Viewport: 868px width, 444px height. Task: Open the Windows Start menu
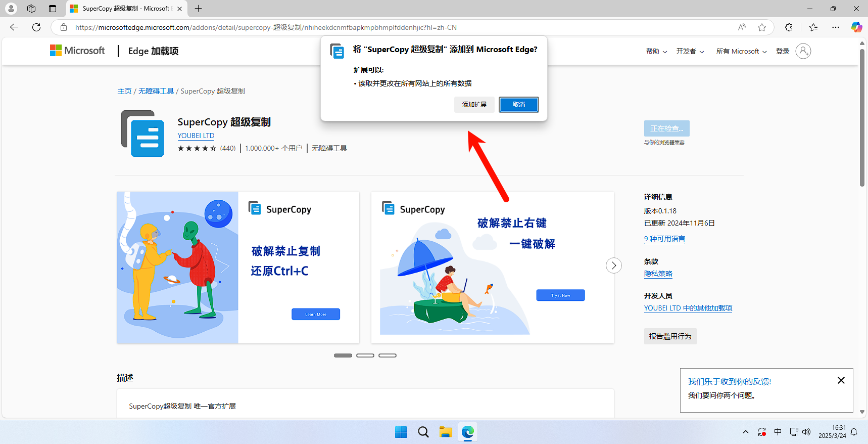[x=401, y=432]
